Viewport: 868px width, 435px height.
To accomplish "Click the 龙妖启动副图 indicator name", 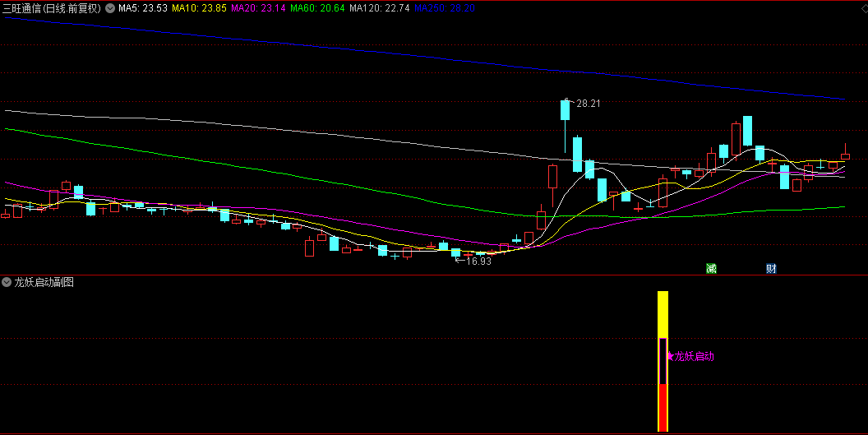I will click(44, 282).
